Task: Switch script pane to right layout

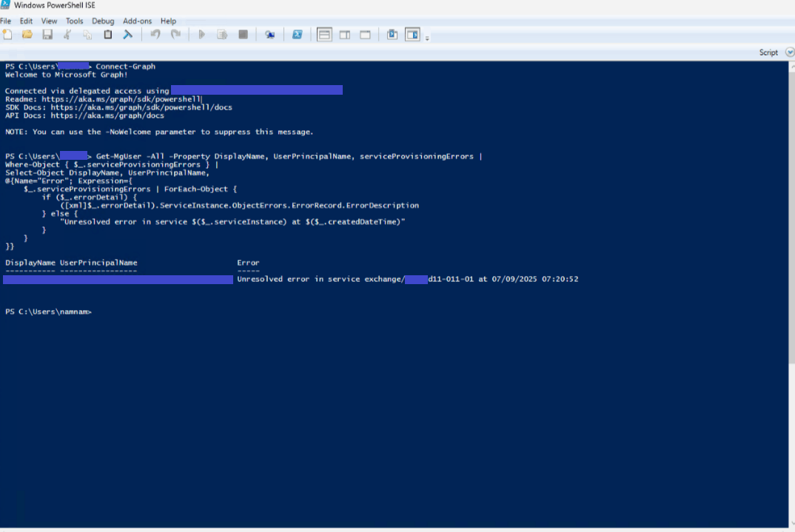Action: pos(345,34)
